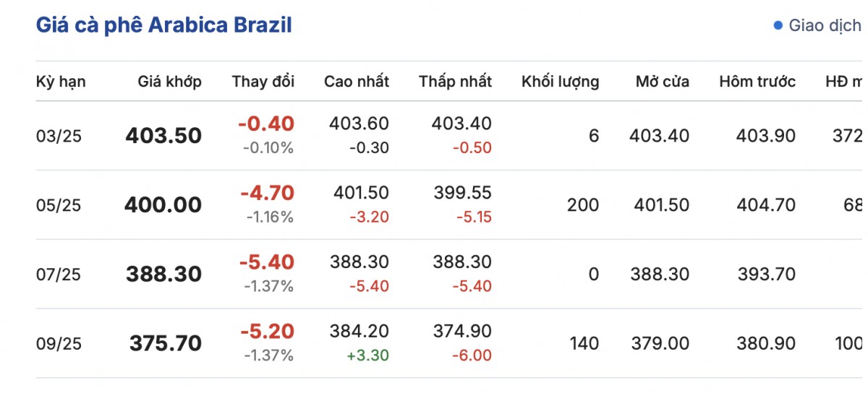Click the green +3.30 high change value
This screenshot has width=868, height=393.
coord(370,355)
